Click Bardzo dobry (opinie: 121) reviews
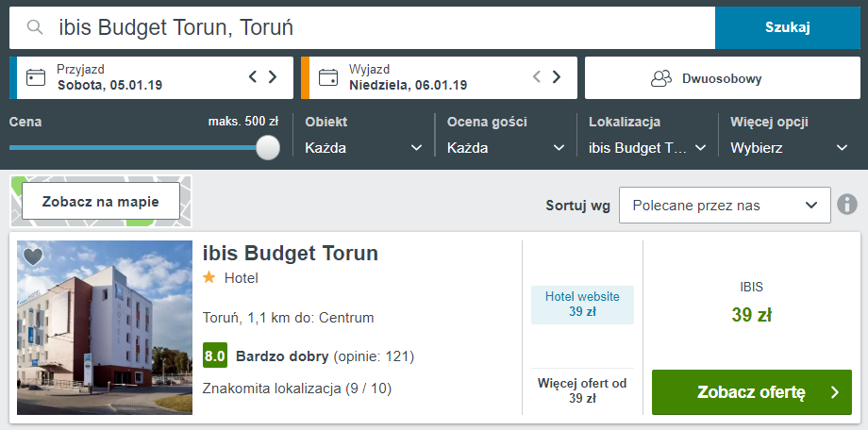Image resolution: width=868 pixels, height=430 pixels. pos(325,356)
